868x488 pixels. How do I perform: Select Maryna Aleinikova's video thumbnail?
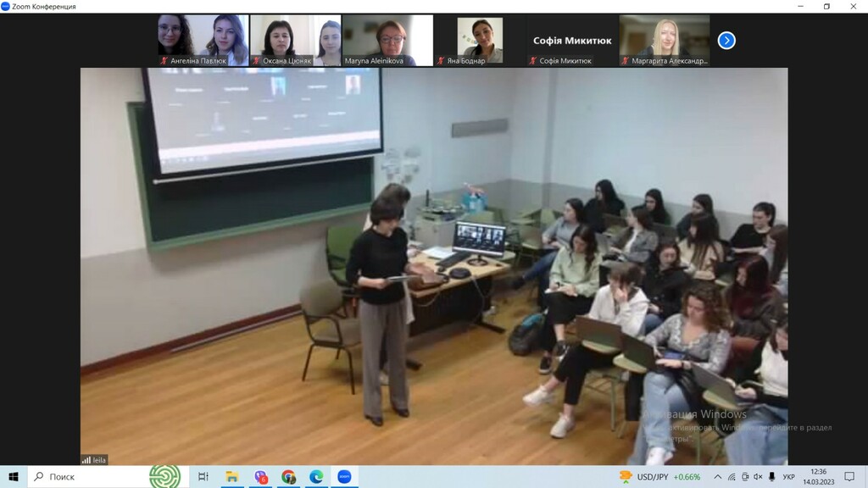[x=387, y=40]
